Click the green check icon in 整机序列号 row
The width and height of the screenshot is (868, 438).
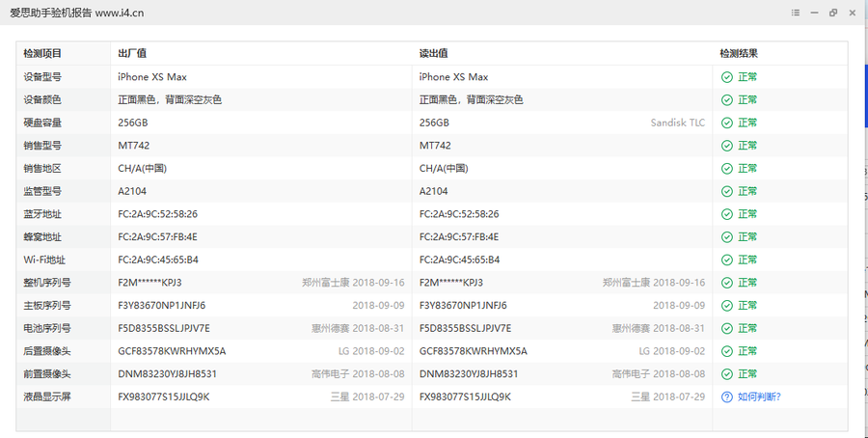pyautogui.click(x=727, y=283)
